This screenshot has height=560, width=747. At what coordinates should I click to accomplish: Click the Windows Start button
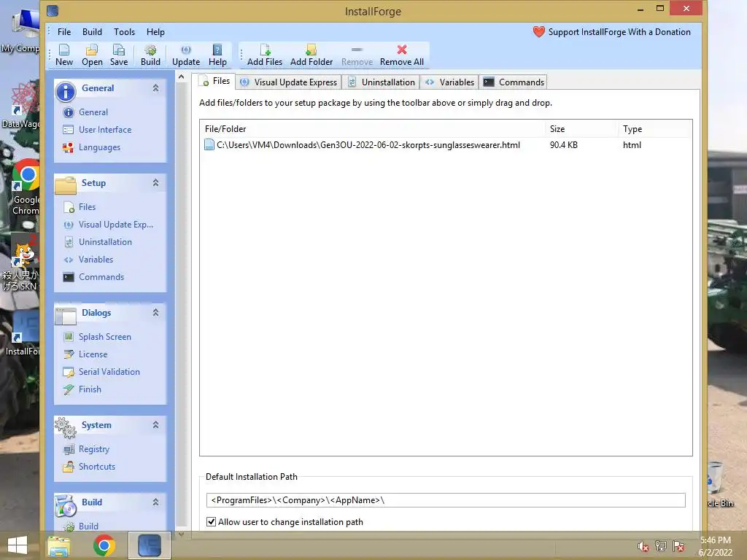[18, 545]
